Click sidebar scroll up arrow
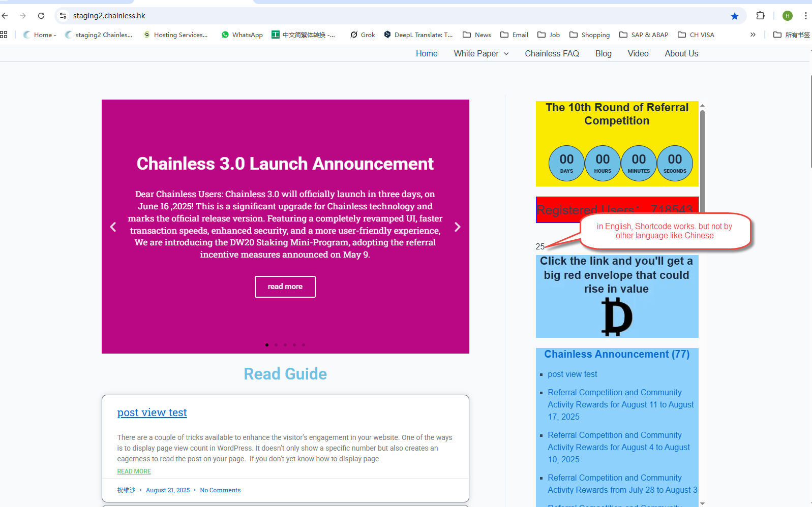Screen dimensions: 812x507 point(702,106)
